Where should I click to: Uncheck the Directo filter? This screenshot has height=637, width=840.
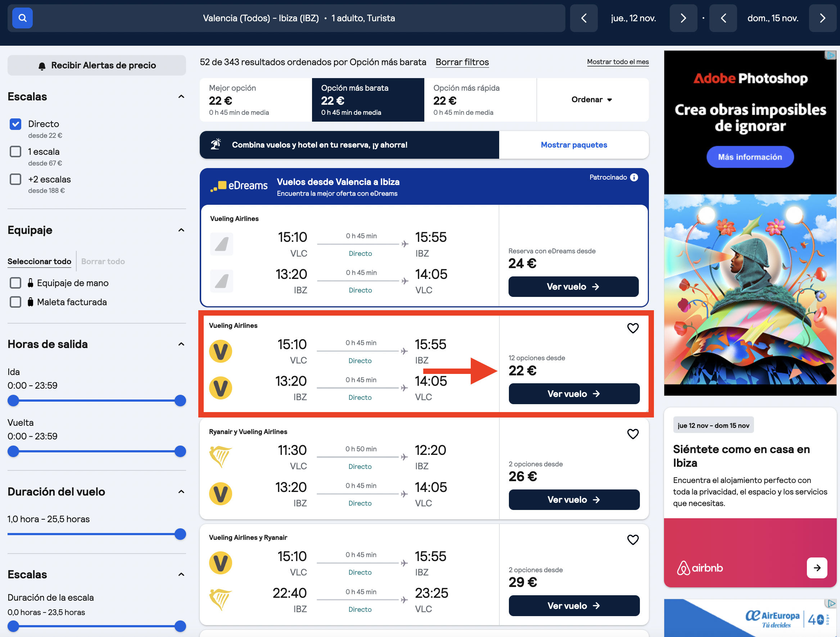[x=15, y=124]
